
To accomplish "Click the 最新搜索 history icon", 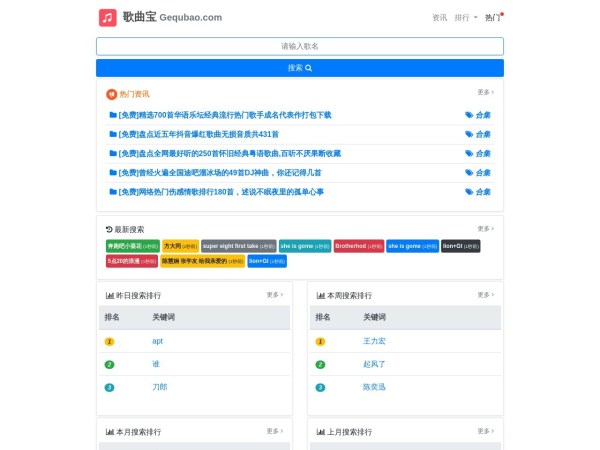I will [109, 229].
